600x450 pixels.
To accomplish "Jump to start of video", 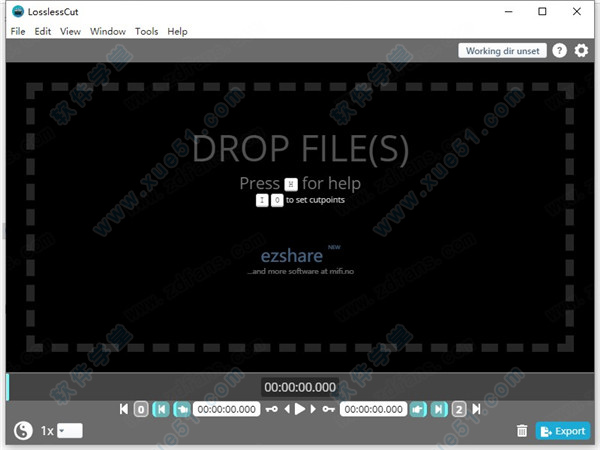I will (124, 409).
